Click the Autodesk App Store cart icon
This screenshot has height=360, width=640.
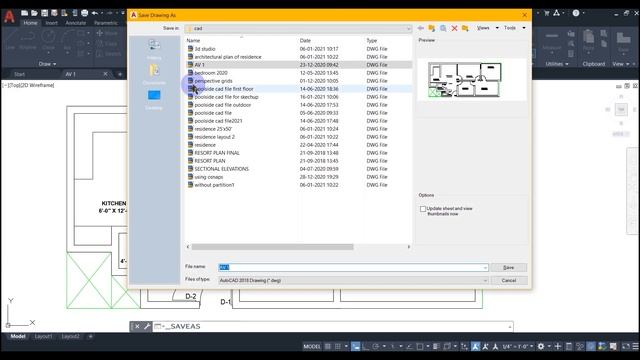(547, 13)
